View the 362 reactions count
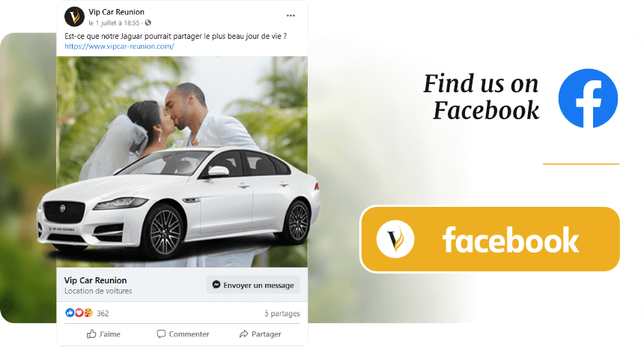This screenshot has height=347, width=644. [103, 313]
